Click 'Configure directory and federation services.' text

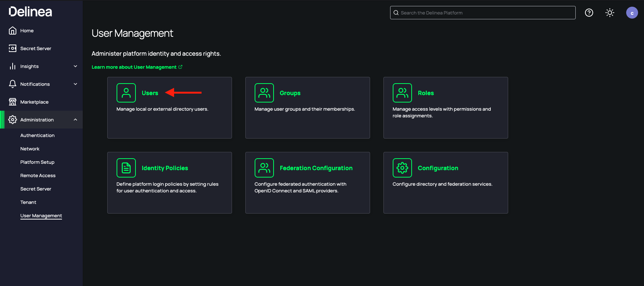(x=442, y=184)
